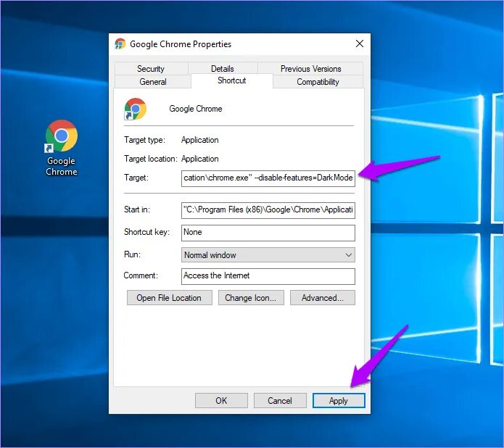This screenshot has height=448, width=504.
Task: Click the Open File Location button
Action: pyautogui.click(x=170, y=298)
